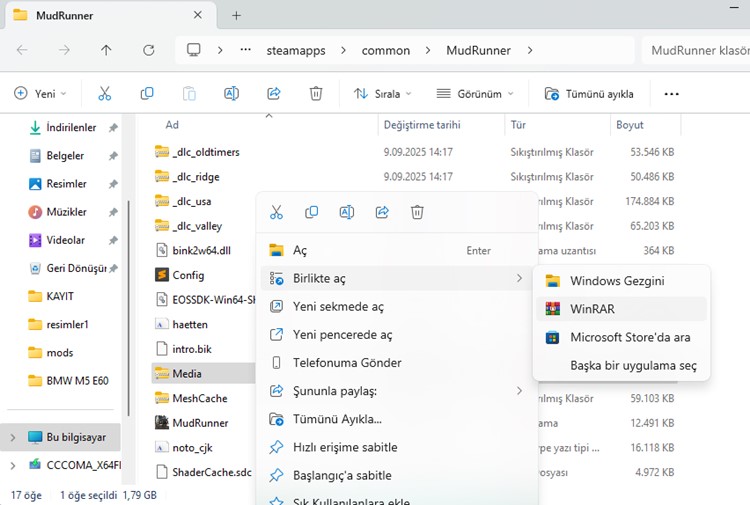Click the steamapps breadcrumb

point(296,50)
